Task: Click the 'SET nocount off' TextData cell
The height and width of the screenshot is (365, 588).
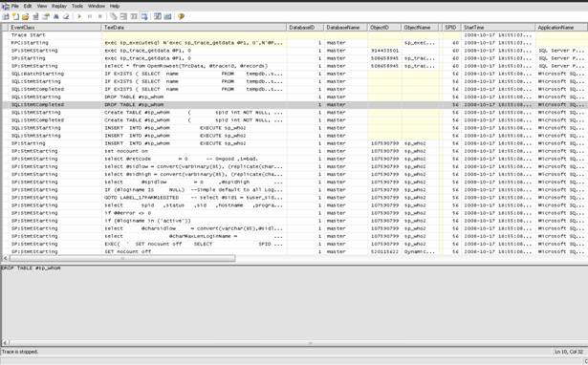Action: pyautogui.click(x=193, y=251)
